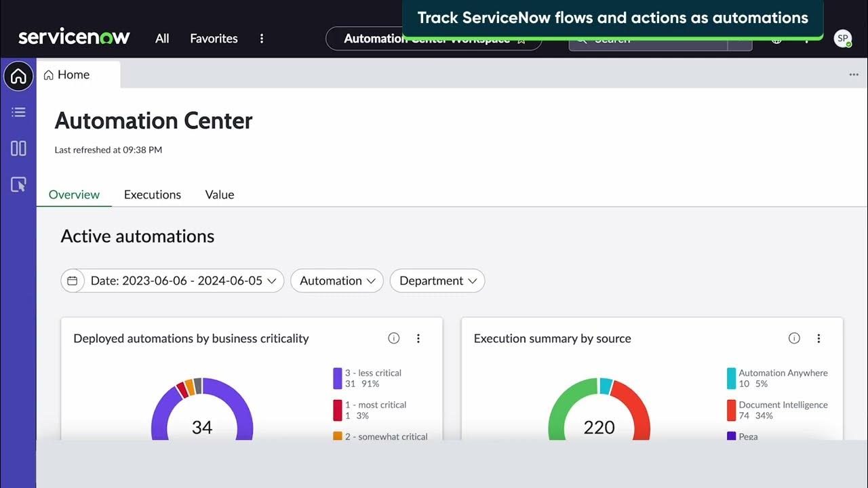Screen dimensions: 868x488
Task: Open the SP user avatar menu
Action: (842, 39)
